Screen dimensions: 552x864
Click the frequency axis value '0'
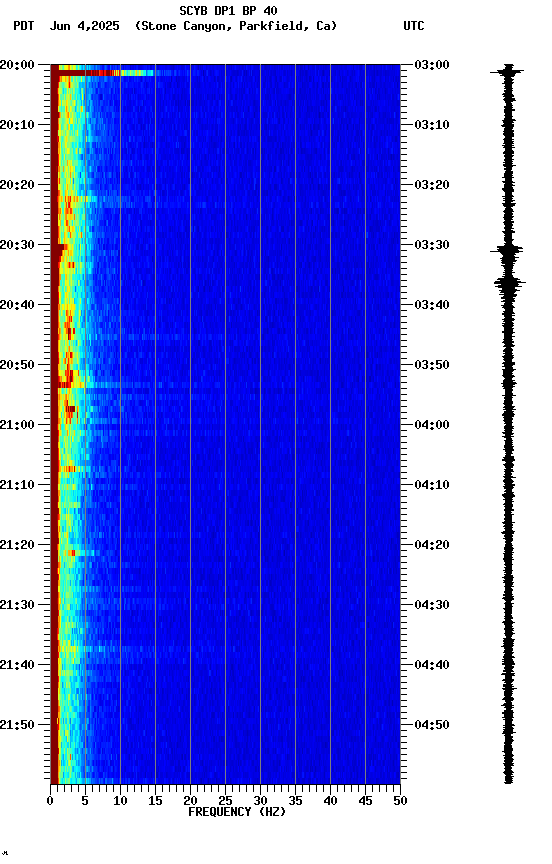pyautogui.click(x=50, y=801)
